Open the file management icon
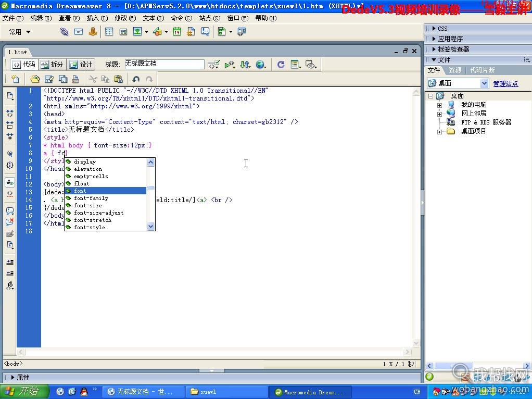The height and width of the screenshot is (399, 532). (x=245, y=64)
